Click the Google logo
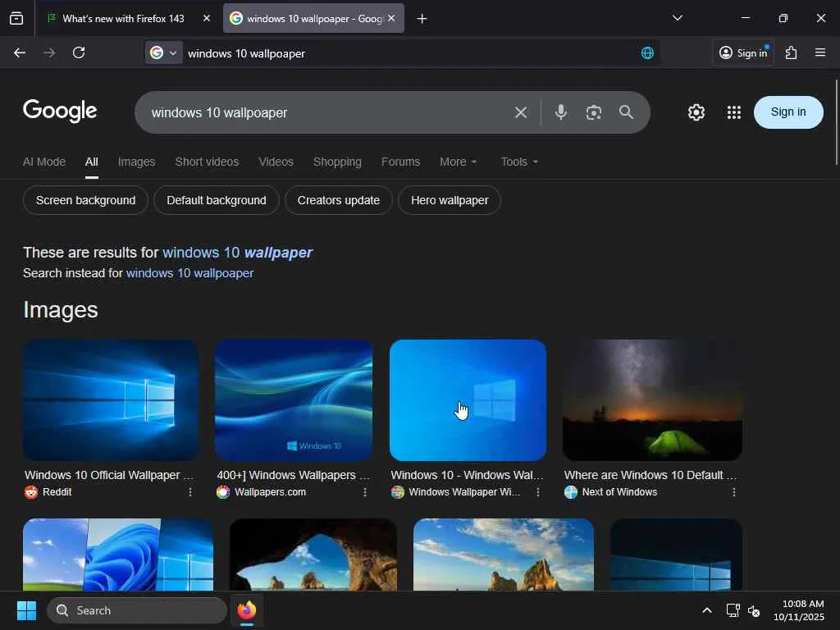 pos(60,111)
